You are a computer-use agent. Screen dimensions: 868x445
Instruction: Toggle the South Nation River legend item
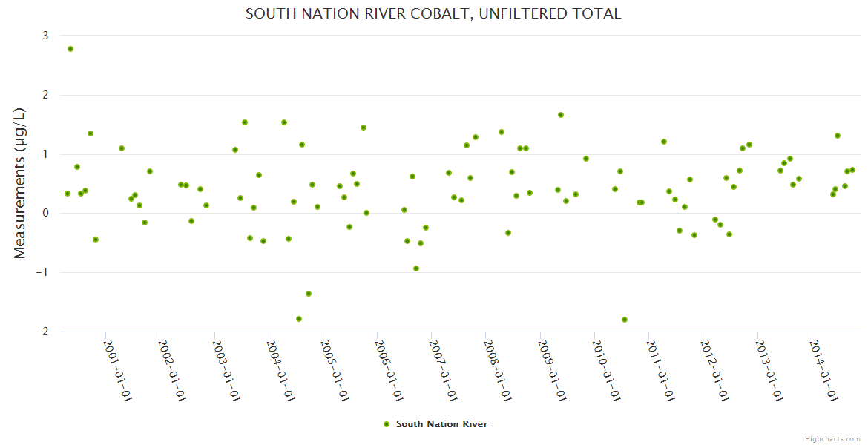(441, 424)
